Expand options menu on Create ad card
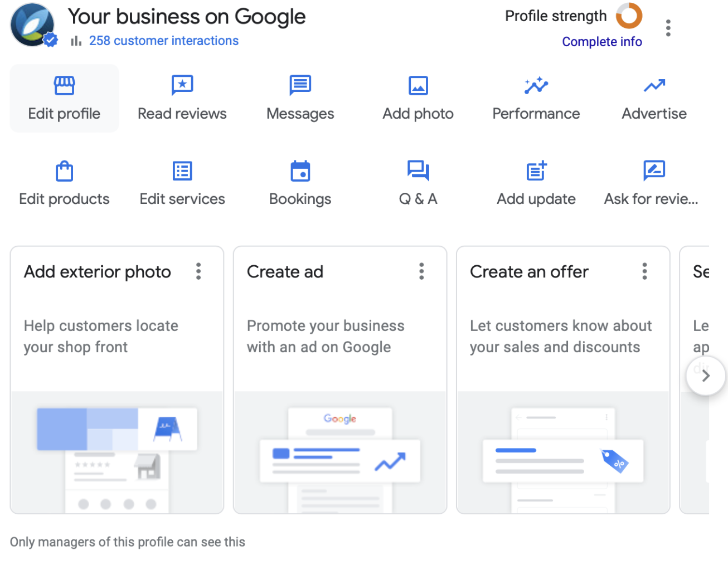Image resolution: width=728 pixels, height=565 pixels. pyautogui.click(x=421, y=271)
